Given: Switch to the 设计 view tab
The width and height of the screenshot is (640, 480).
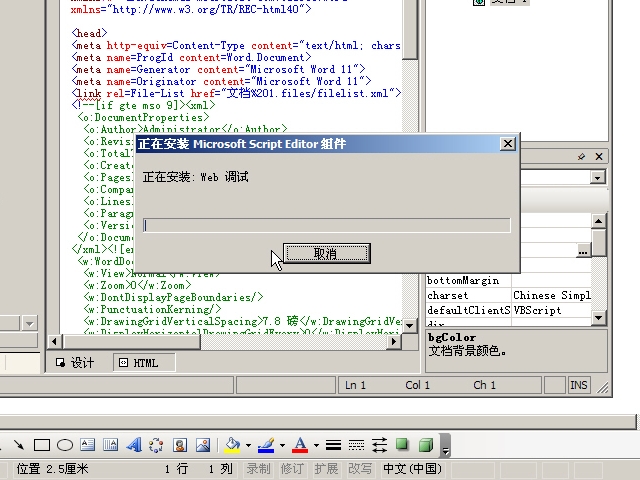Looking at the screenshot, I should tap(76, 363).
